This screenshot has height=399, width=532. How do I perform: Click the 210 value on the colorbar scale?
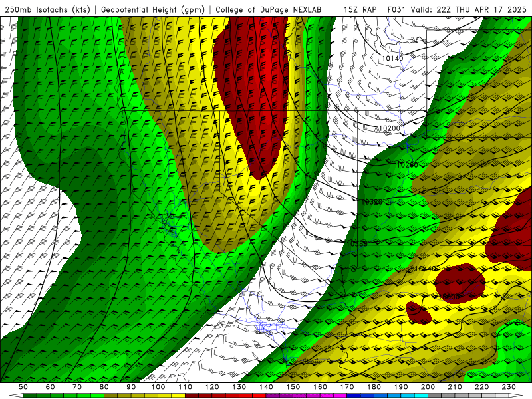[x=455, y=387]
